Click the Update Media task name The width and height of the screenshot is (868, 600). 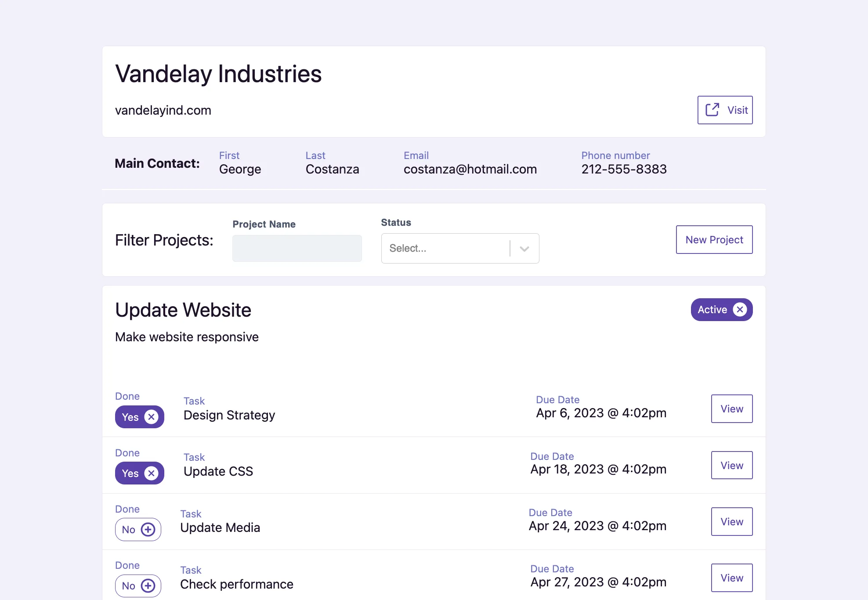click(x=220, y=528)
